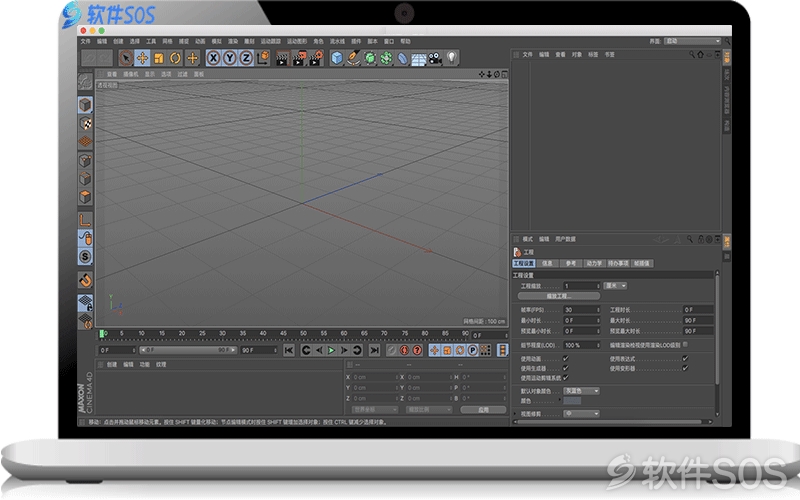Open search in attribute manager
The image size is (800, 500).
pos(689,239)
